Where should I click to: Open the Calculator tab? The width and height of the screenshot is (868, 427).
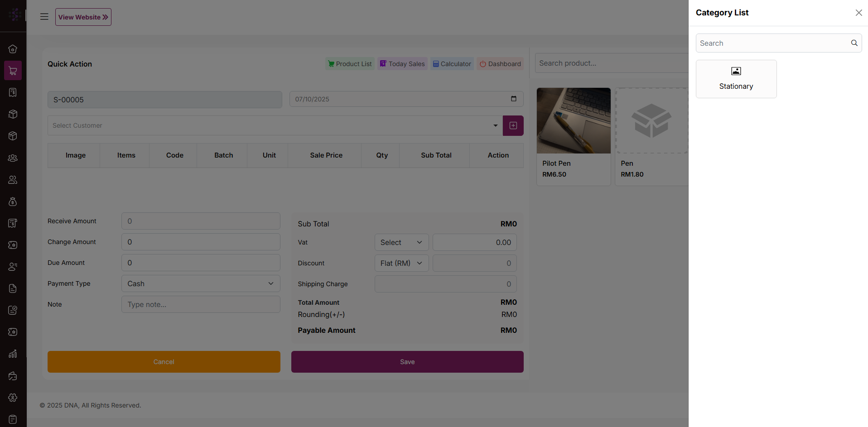452,64
